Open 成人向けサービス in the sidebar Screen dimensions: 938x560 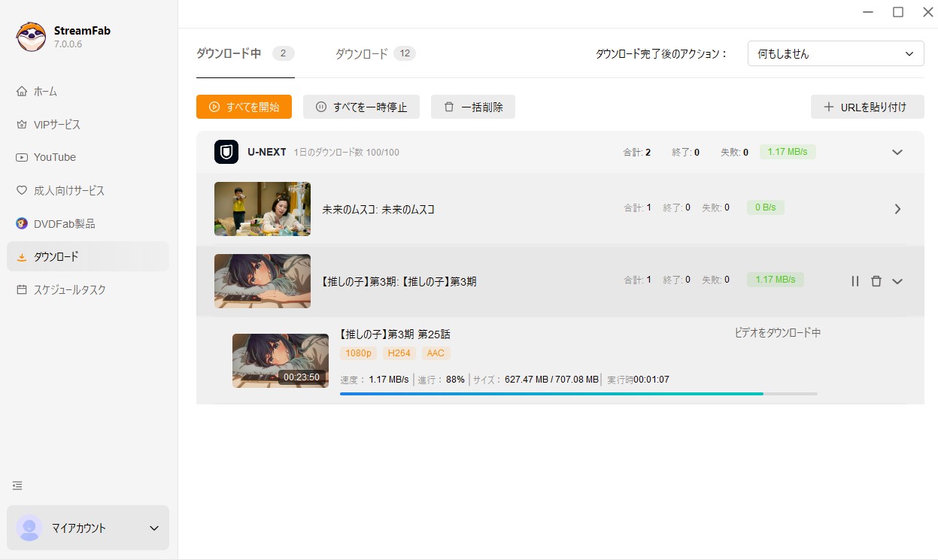68,191
